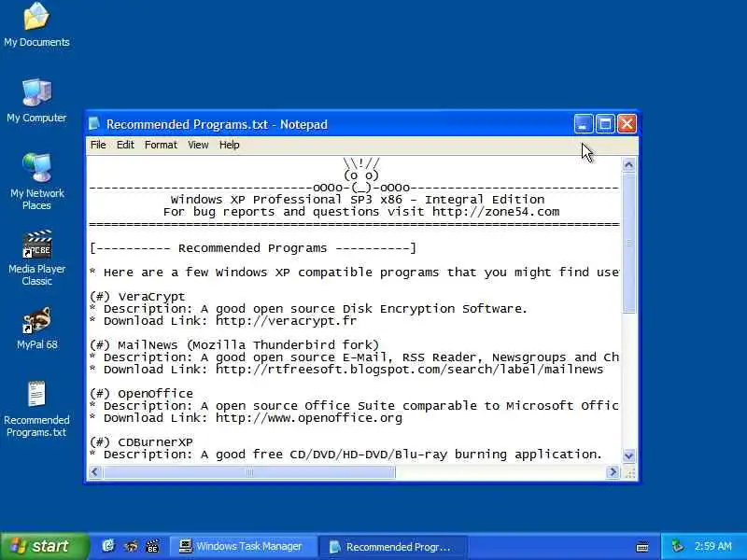Click the rtfreesoft.blogspot.com mailnews URL text
Image resolution: width=747 pixels, height=560 pixels.
coord(409,370)
